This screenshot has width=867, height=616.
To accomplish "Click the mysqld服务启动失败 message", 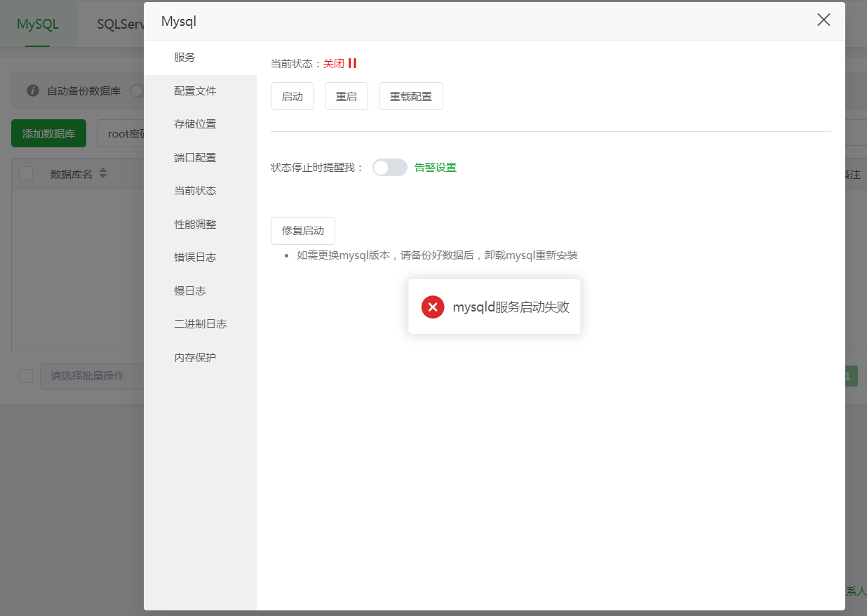I will click(511, 307).
